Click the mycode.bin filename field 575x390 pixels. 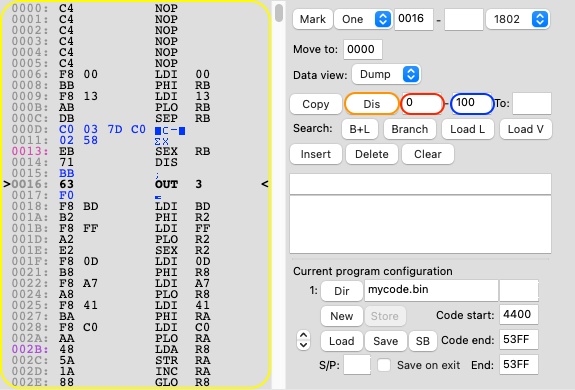click(431, 290)
